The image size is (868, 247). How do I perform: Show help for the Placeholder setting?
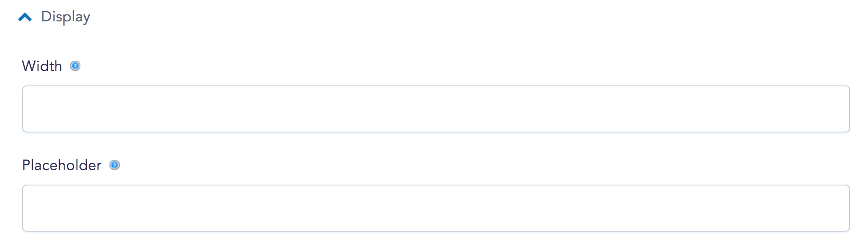click(x=115, y=165)
